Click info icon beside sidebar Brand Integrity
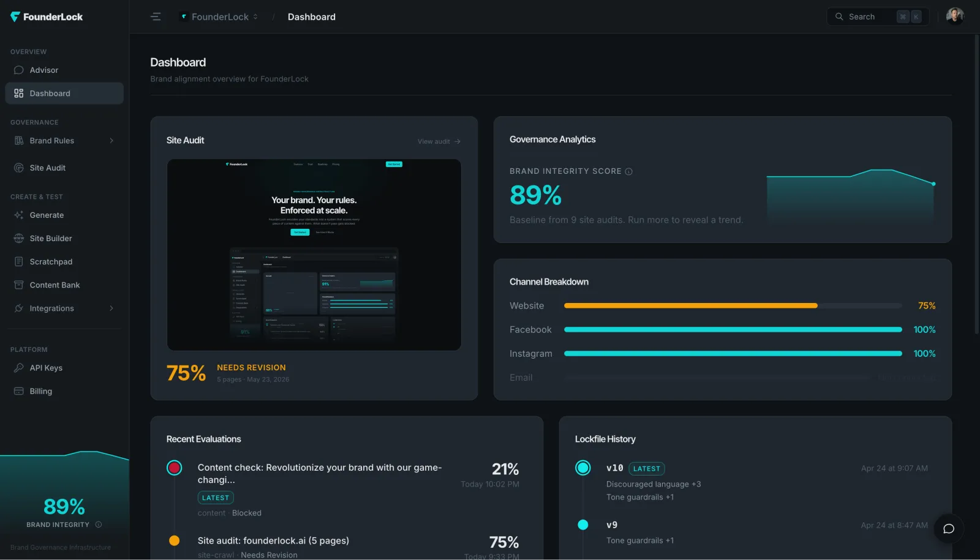Screen dimensions: 980x560 99,525
